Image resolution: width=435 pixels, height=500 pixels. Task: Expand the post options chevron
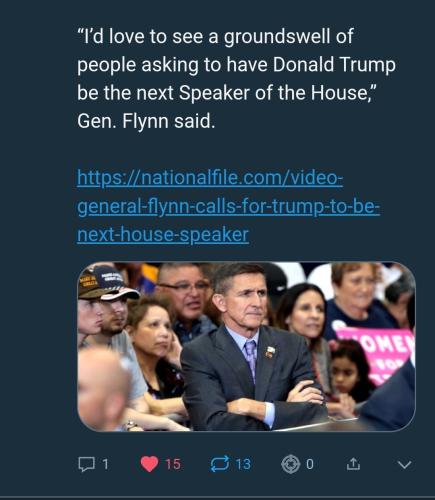(x=404, y=465)
